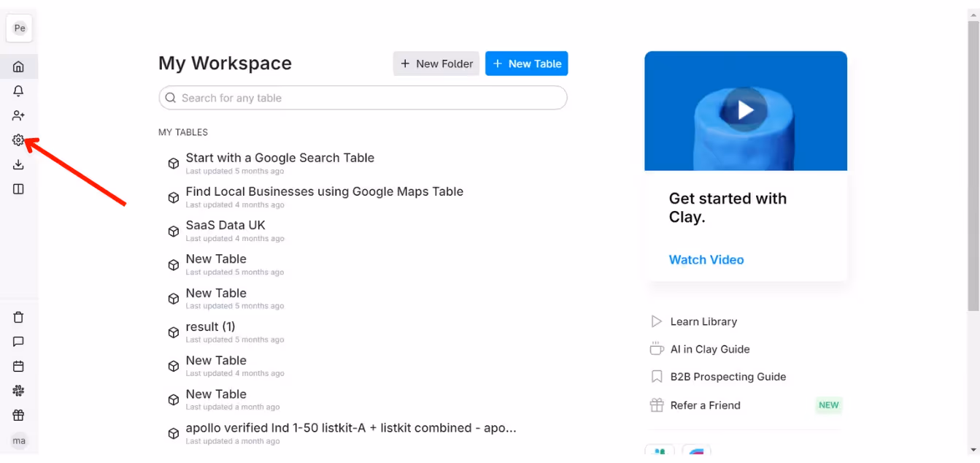This screenshot has height=463, width=980.
Task: Click the NEW badge beside Refer a Friend
Action: click(829, 405)
